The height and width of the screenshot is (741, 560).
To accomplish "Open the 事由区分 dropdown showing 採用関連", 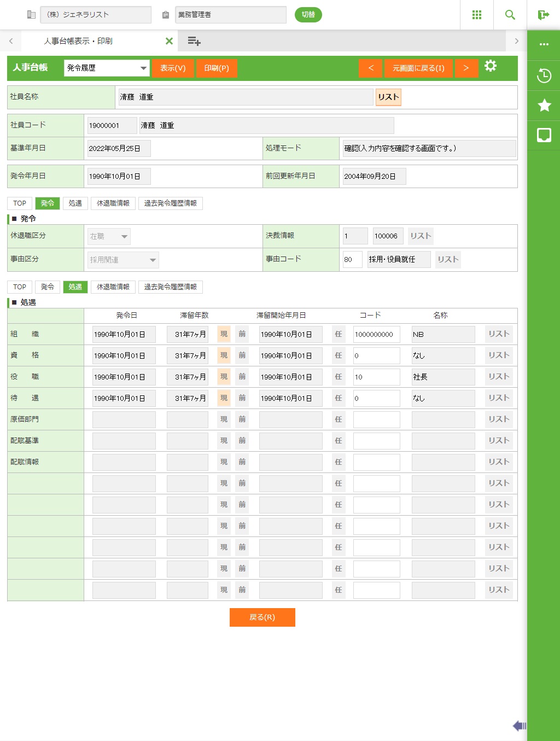I will 123,260.
